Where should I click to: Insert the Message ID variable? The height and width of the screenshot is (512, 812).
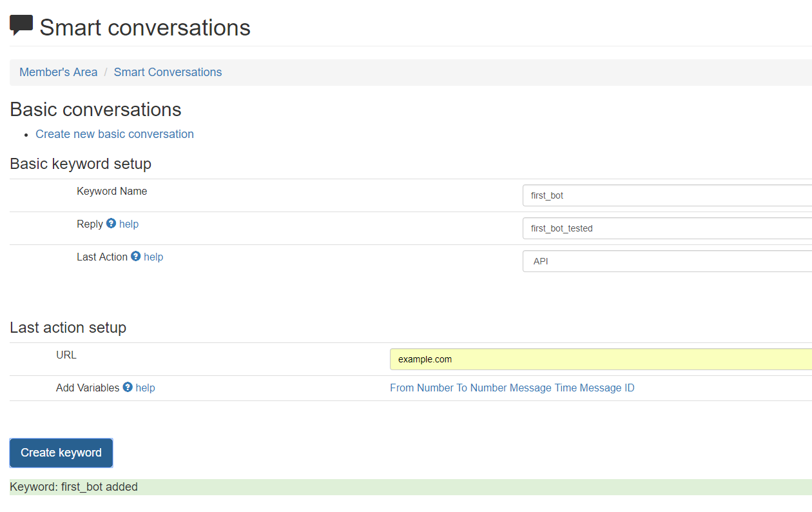(607, 388)
